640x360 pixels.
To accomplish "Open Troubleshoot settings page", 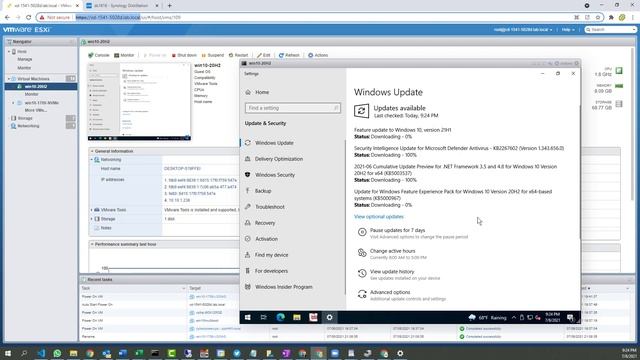I will click(269, 207).
